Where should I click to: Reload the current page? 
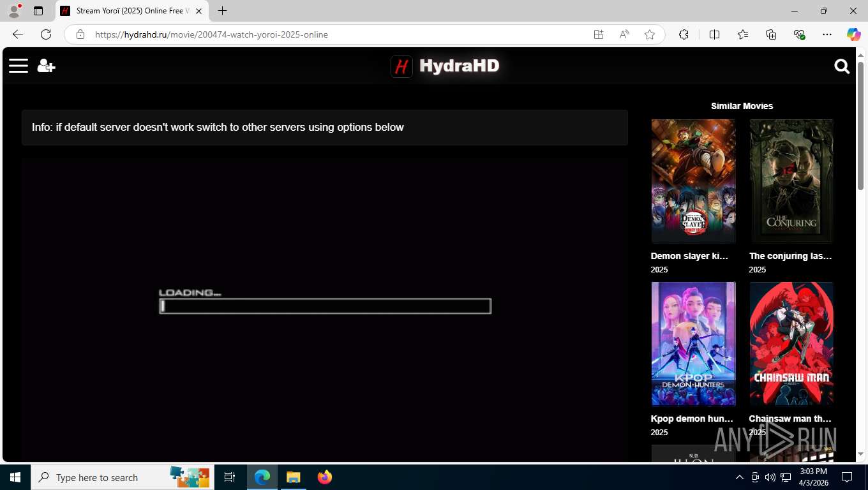46,34
